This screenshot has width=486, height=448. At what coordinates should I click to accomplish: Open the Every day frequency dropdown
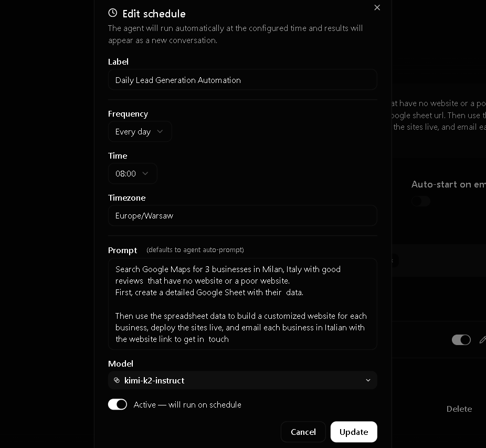point(140,131)
